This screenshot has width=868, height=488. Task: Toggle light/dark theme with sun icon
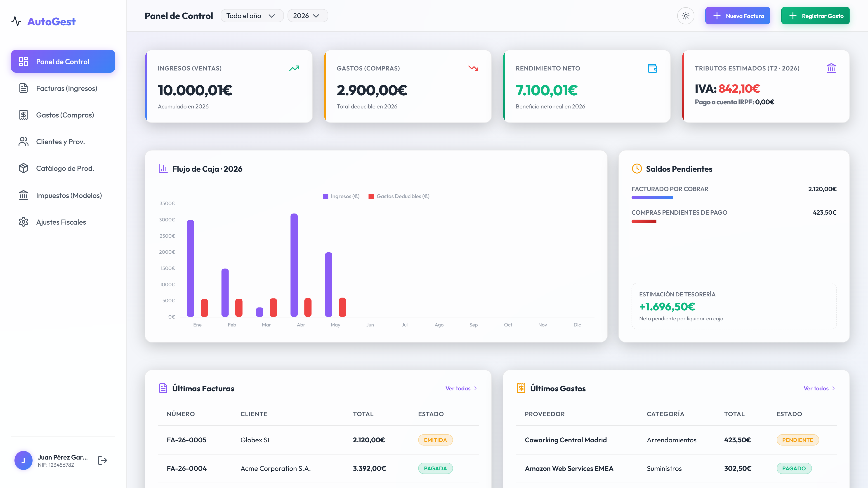[x=685, y=16]
